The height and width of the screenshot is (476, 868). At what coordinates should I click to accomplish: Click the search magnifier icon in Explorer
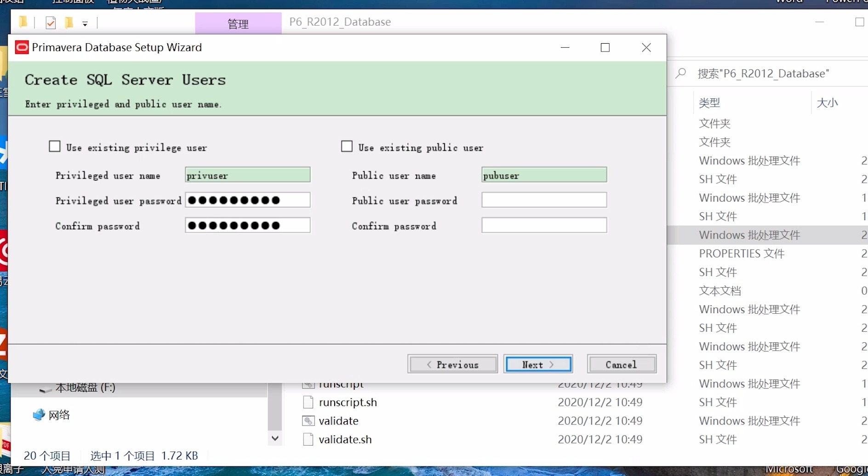681,74
